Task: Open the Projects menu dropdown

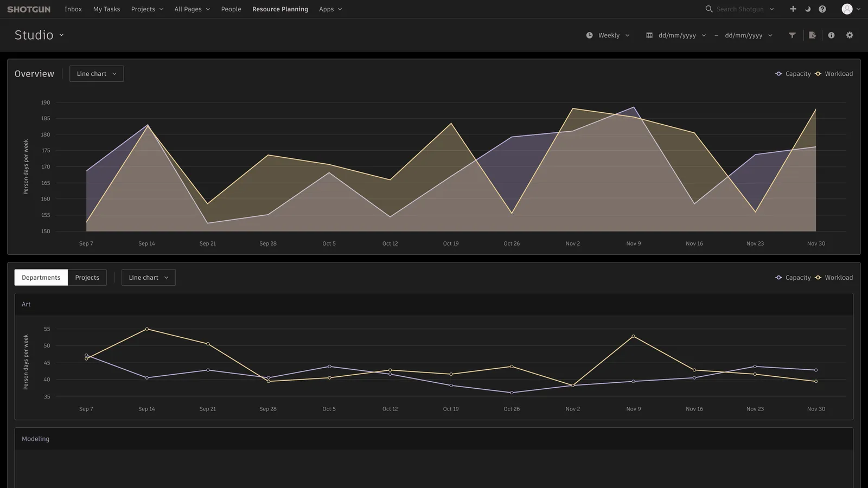Action: (147, 9)
